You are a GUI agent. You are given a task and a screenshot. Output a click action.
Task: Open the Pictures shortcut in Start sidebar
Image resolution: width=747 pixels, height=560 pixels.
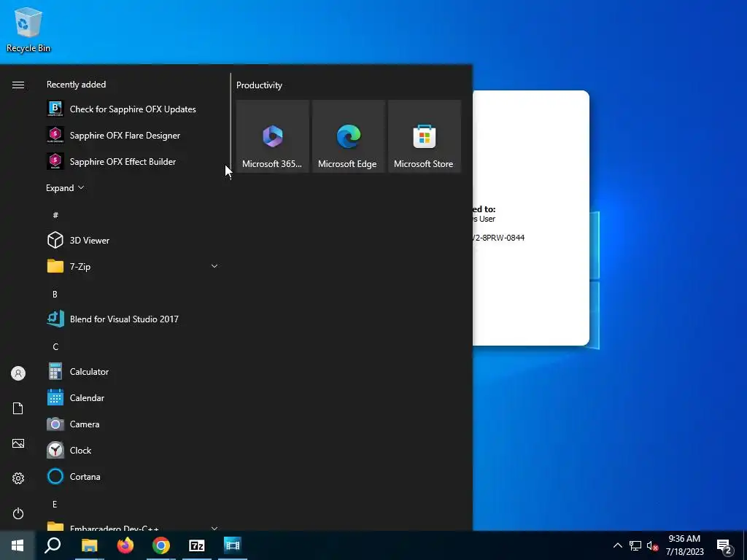18,443
